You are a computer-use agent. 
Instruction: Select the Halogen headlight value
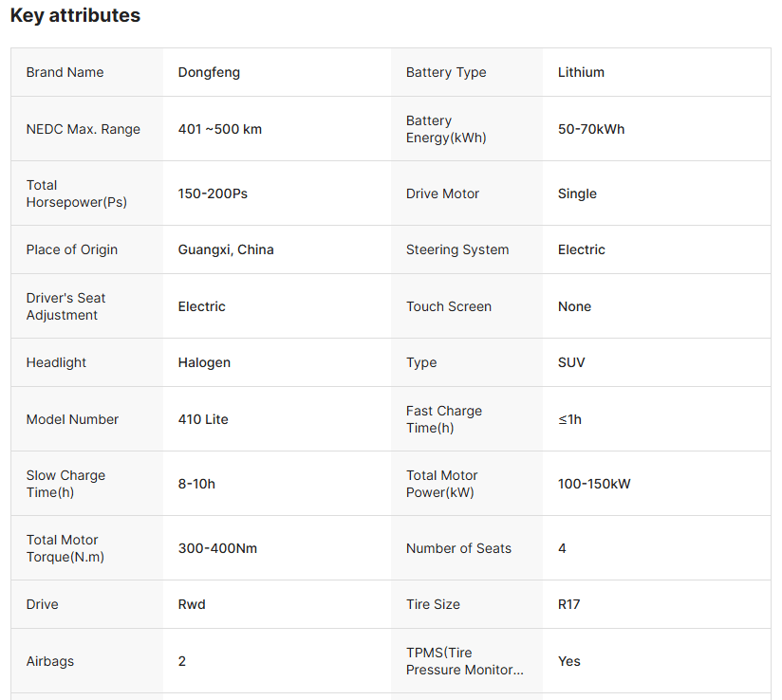point(204,362)
